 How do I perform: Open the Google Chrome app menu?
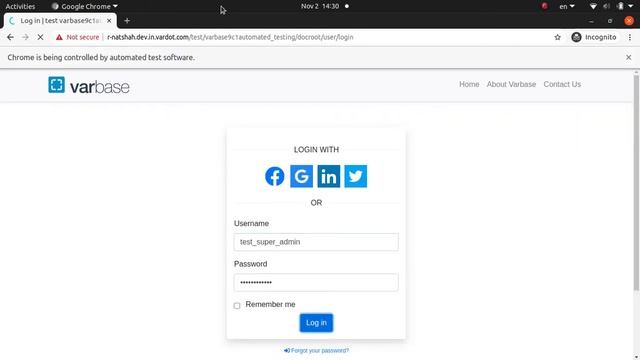point(85,6)
